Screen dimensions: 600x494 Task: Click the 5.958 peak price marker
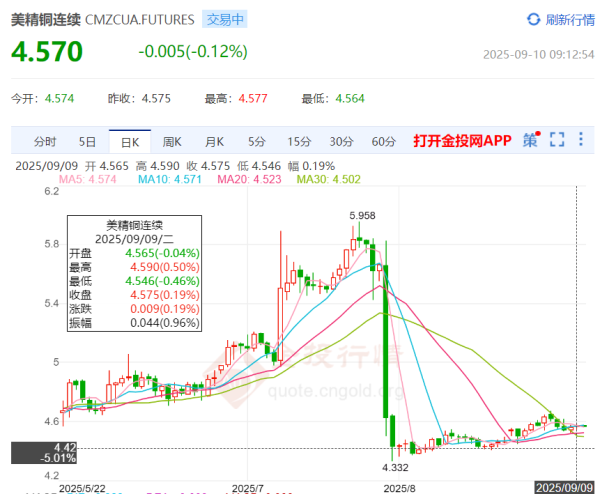[362, 215]
